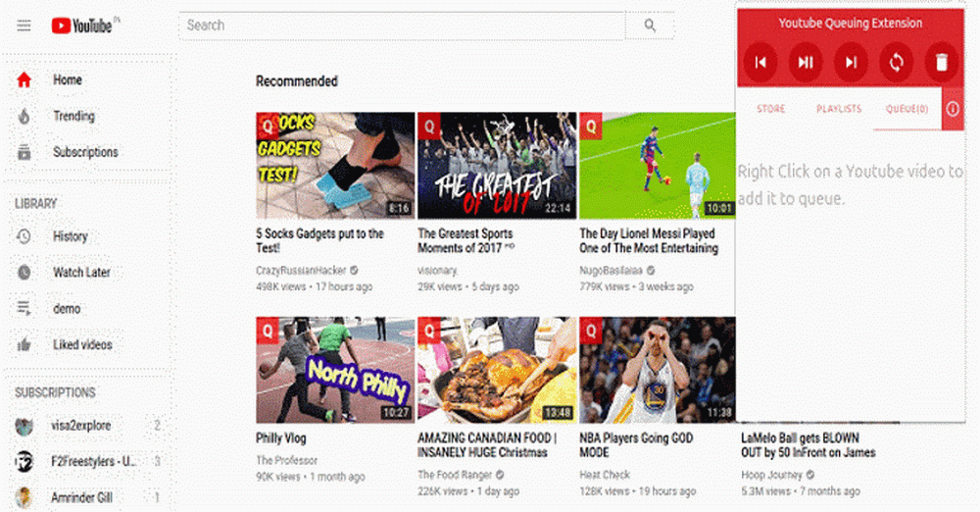Focus the Search input field

(x=403, y=26)
